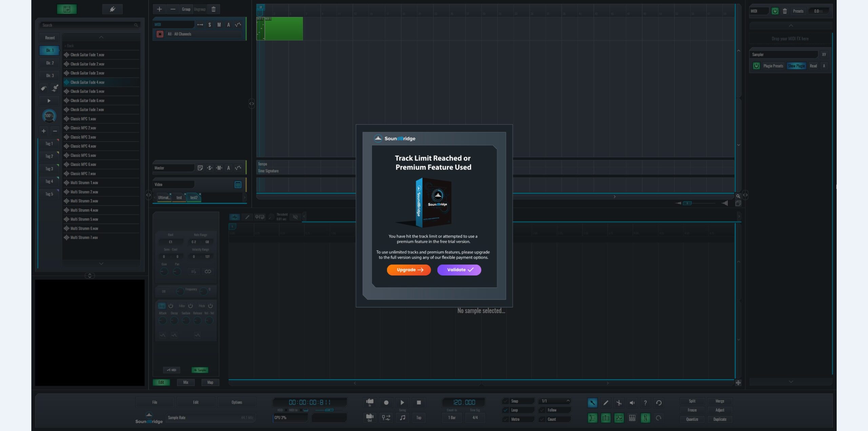Viewport: 868px width, 431px height.
Task: Toggle the Sampler power button
Action: click(756, 66)
